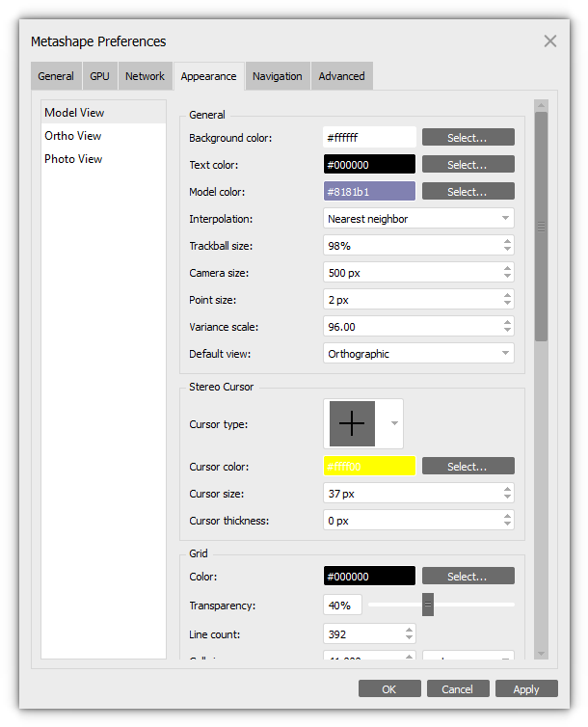Screen dimensions: 588x727
Task: Choose Select for Background color
Action: tap(468, 138)
